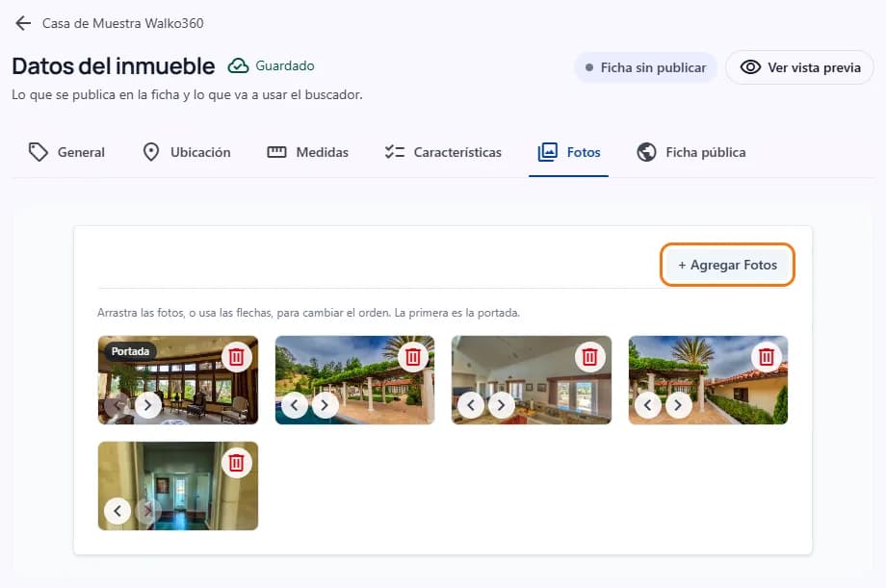Image resolution: width=886 pixels, height=588 pixels.
Task: Move the palm tree photo right
Action: [678, 405]
